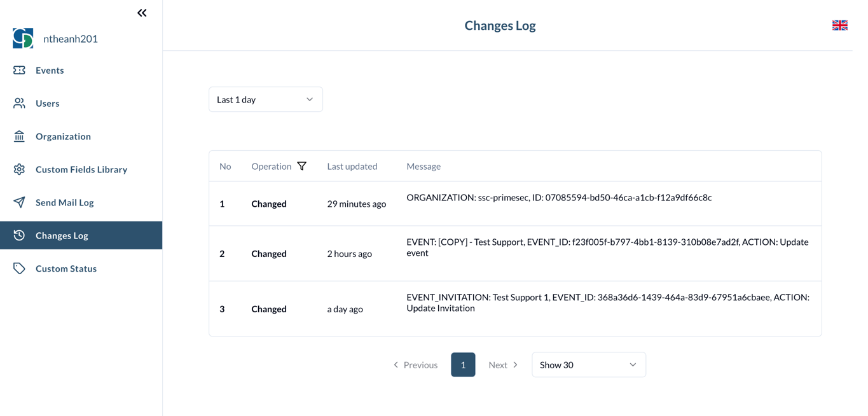Navigate to Custom Status in sidebar
The image size is (868, 416).
tap(66, 268)
